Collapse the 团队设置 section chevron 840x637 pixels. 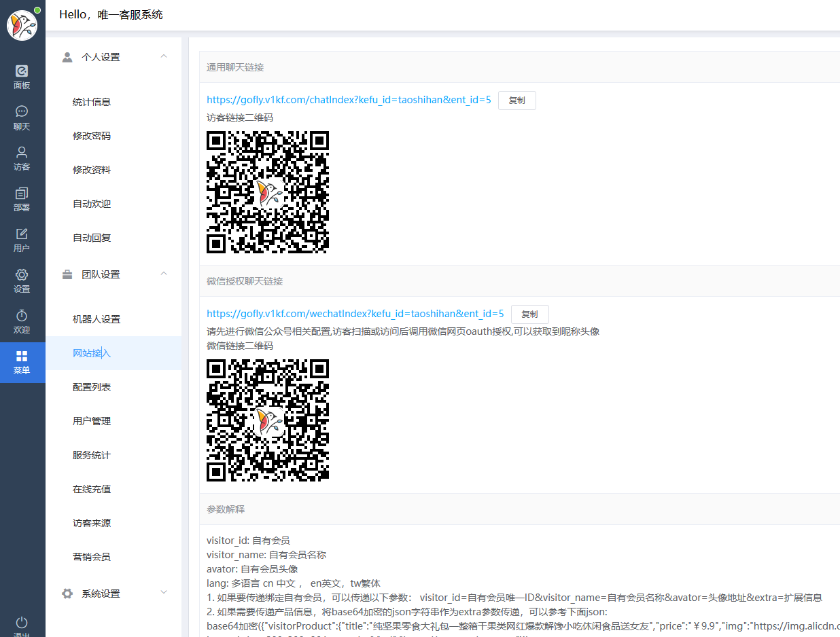(164, 274)
